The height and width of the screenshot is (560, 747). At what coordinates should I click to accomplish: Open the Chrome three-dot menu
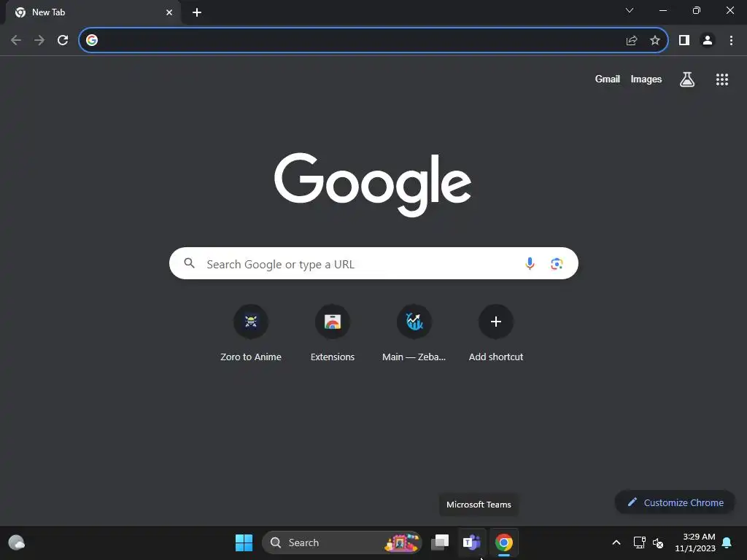click(x=731, y=41)
